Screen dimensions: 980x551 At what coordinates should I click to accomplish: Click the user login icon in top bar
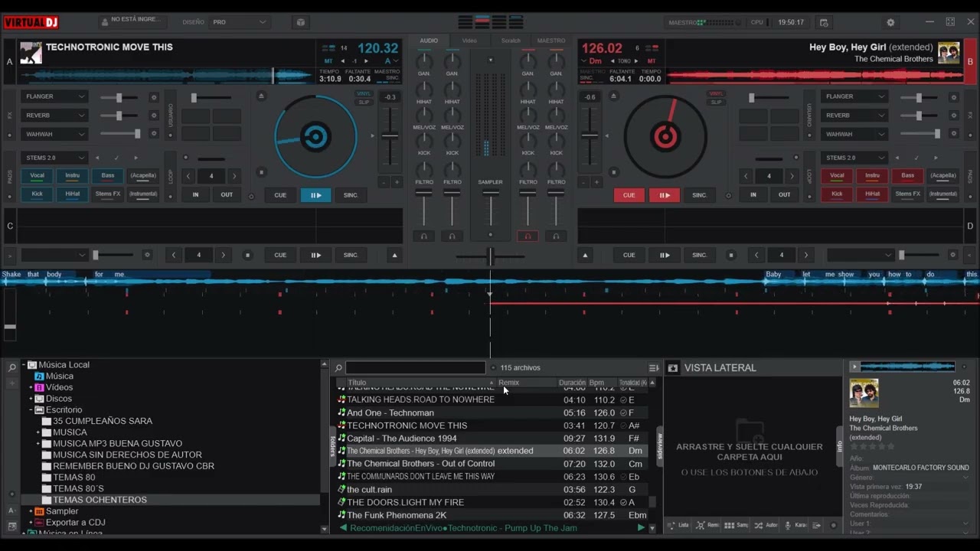coord(103,21)
